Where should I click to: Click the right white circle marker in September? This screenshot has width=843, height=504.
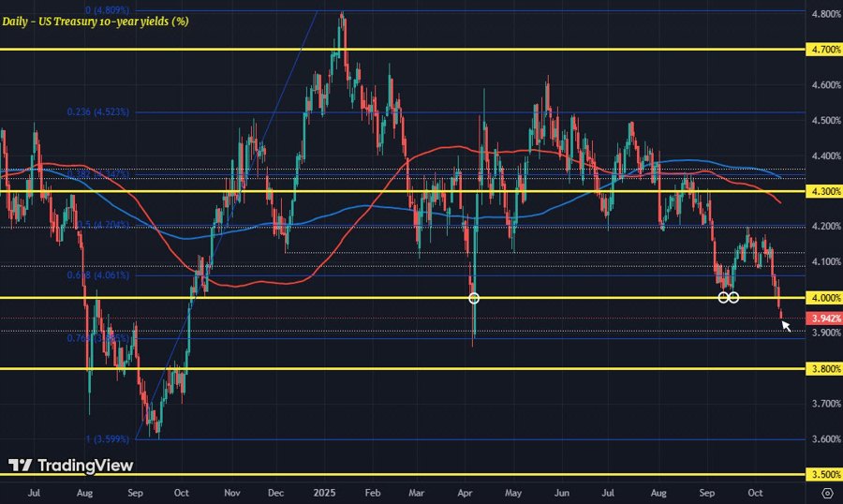734,297
